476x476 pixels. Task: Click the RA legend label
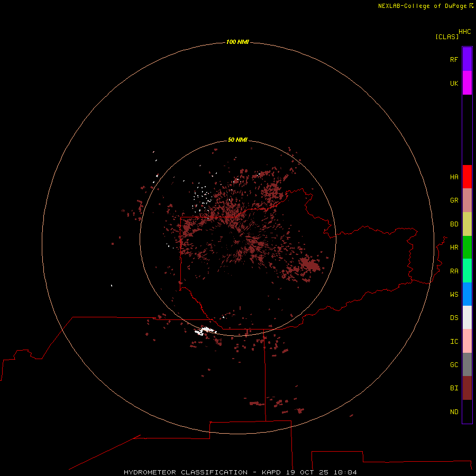coord(454,271)
